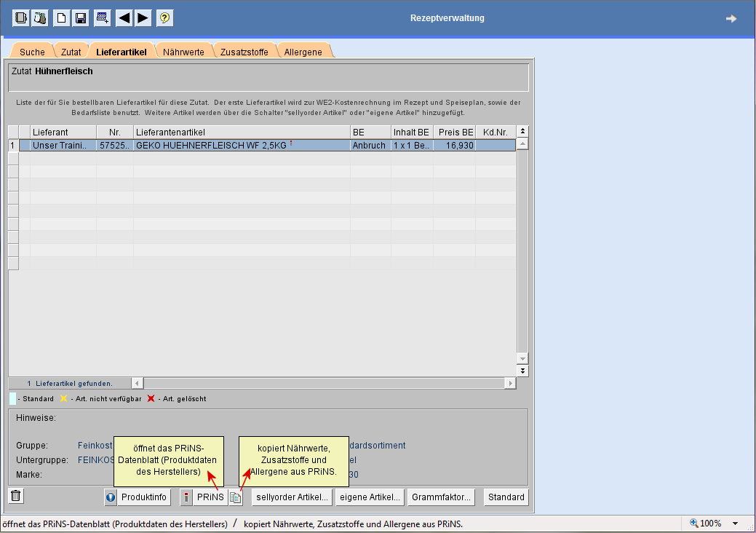
Task: Click the Kd.Nr. column header
Action: [496, 133]
